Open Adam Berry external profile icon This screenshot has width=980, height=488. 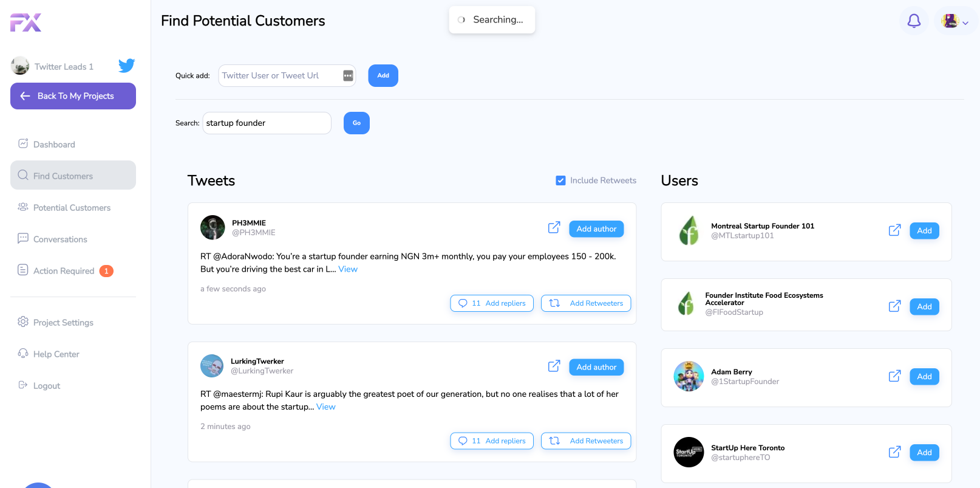894,376
